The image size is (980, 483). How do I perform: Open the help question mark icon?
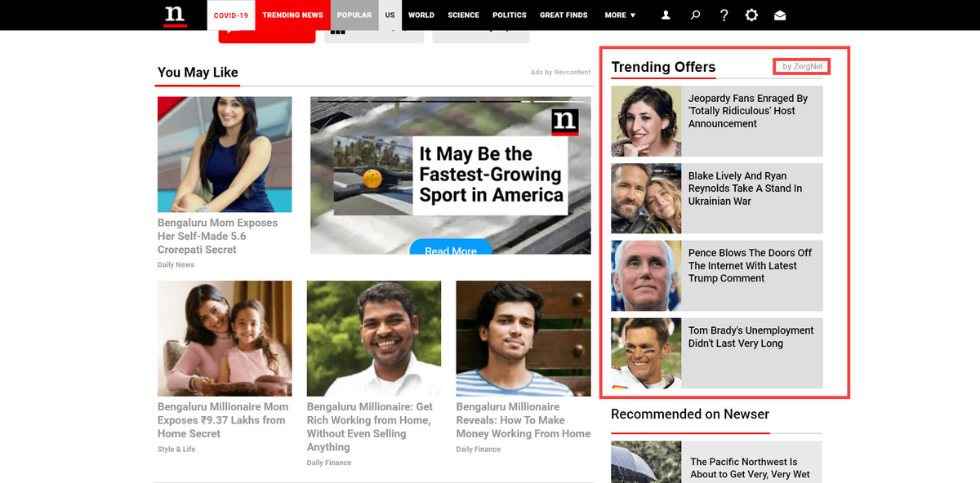pyautogui.click(x=724, y=15)
